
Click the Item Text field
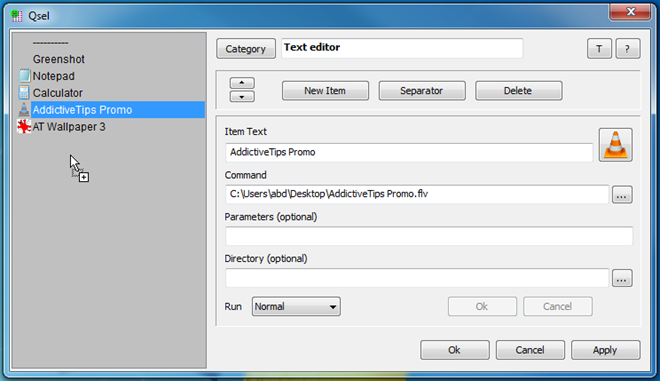coord(409,152)
